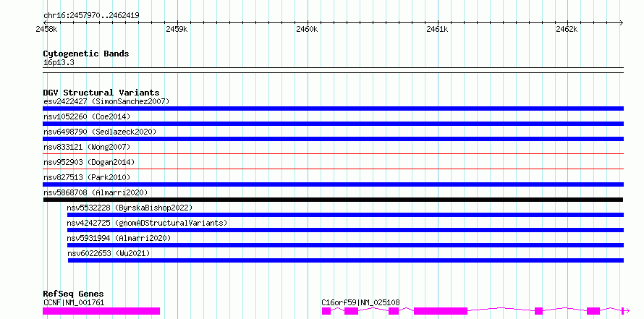The height and width of the screenshot is (319, 644).
Task: Open the nsv6498790 (Sedlazeck2020) variant label
Action: [100, 132]
